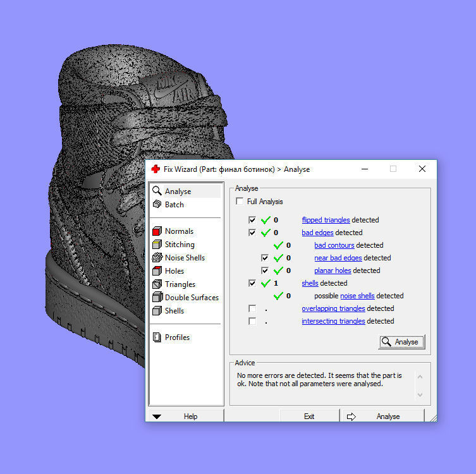Minimize the Fix Wizard window

(365, 169)
